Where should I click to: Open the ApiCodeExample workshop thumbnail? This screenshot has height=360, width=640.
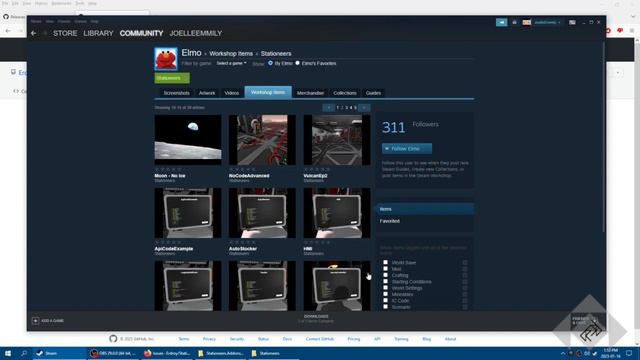click(x=188, y=213)
